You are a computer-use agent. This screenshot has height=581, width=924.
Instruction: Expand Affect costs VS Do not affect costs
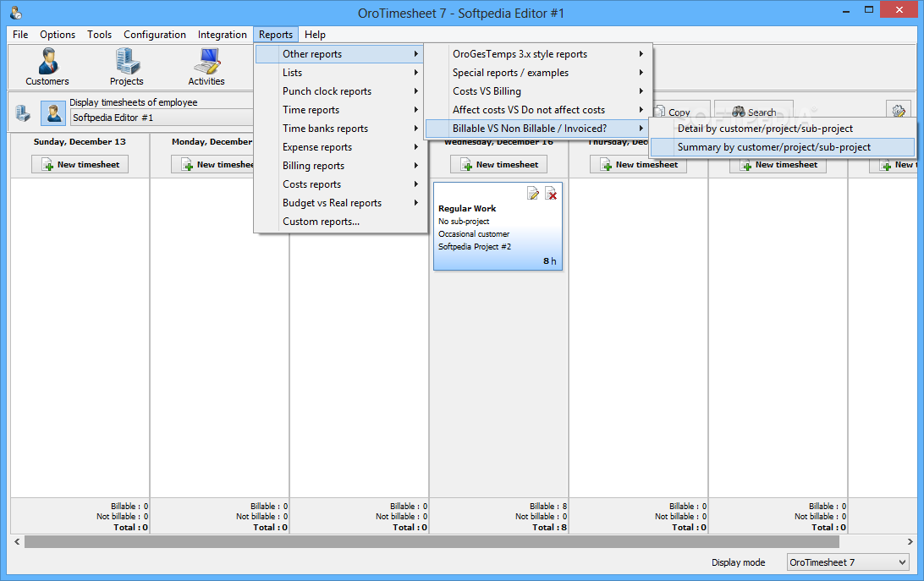tap(538, 110)
